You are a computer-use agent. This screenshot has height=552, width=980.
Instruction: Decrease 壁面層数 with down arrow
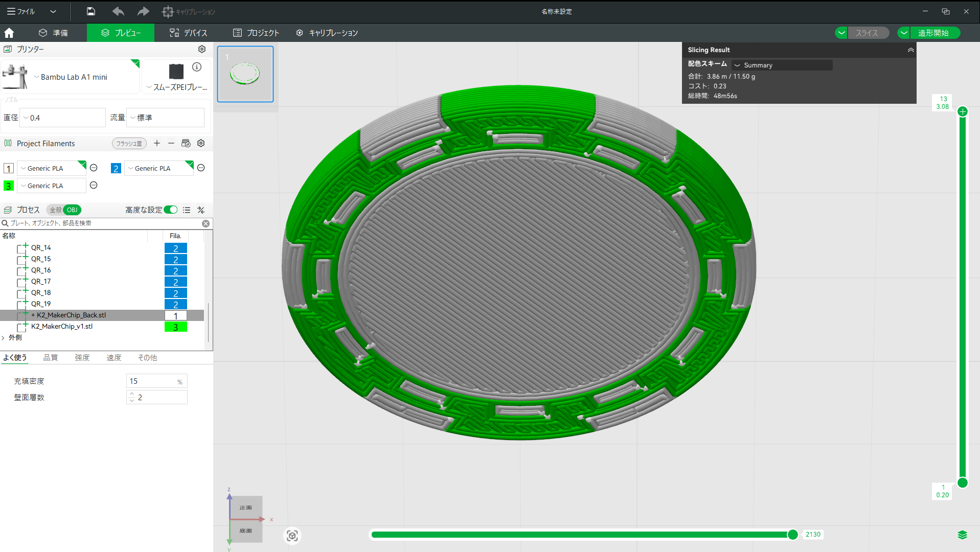(x=132, y=400)
